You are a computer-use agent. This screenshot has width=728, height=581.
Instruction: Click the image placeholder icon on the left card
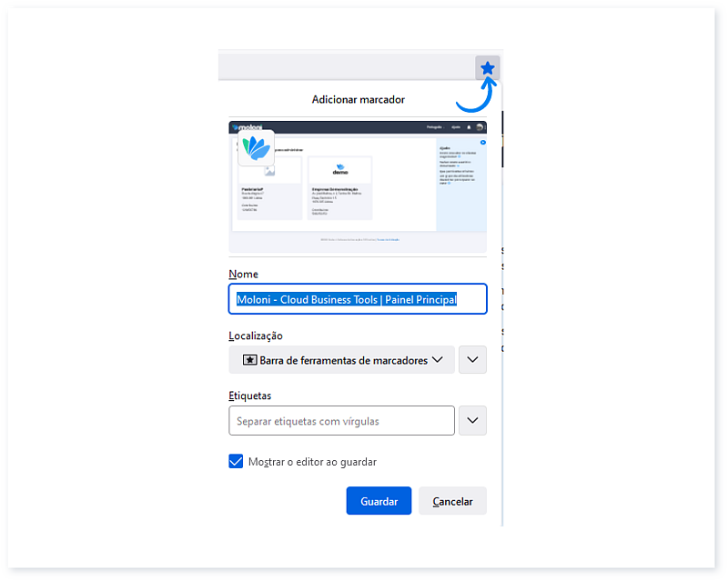tap(268, 170)
